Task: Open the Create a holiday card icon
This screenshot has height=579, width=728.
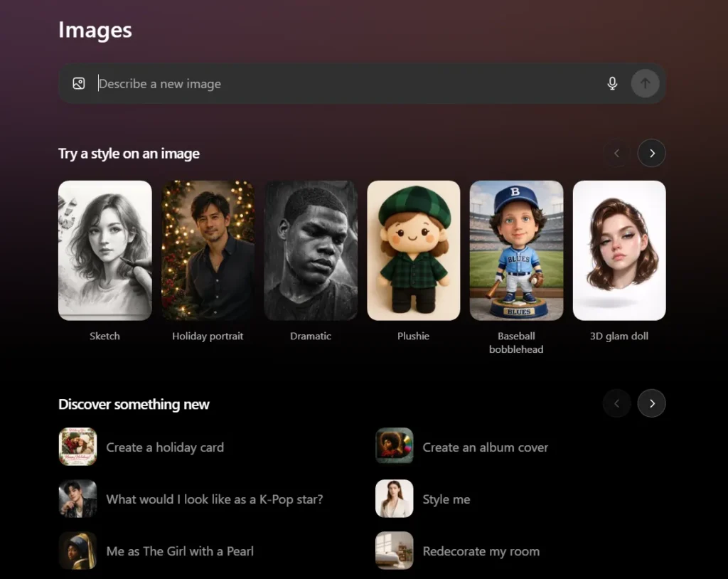Action: (x=77, y=447)
